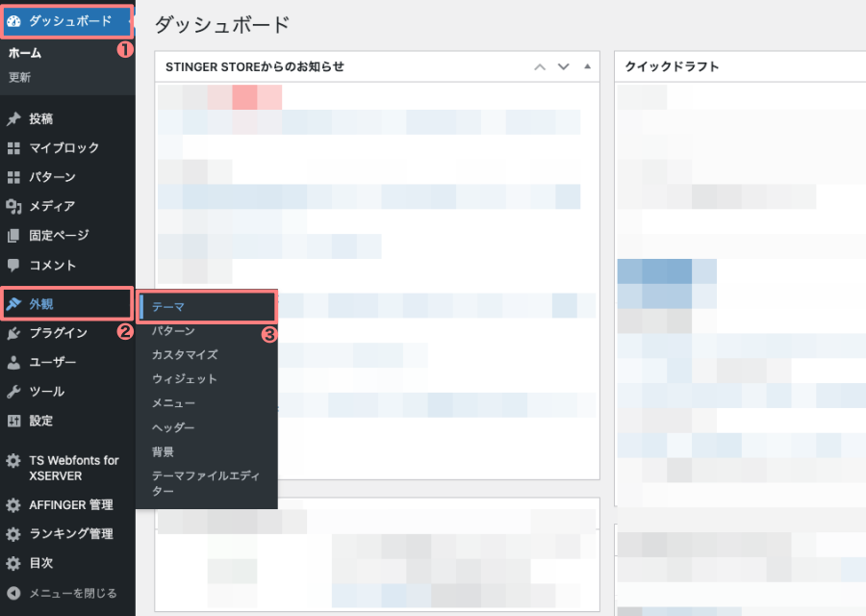Screen dimensions: 866x616
Task: Move STINGER STORE widget down
Action: [x=563, y=66]
